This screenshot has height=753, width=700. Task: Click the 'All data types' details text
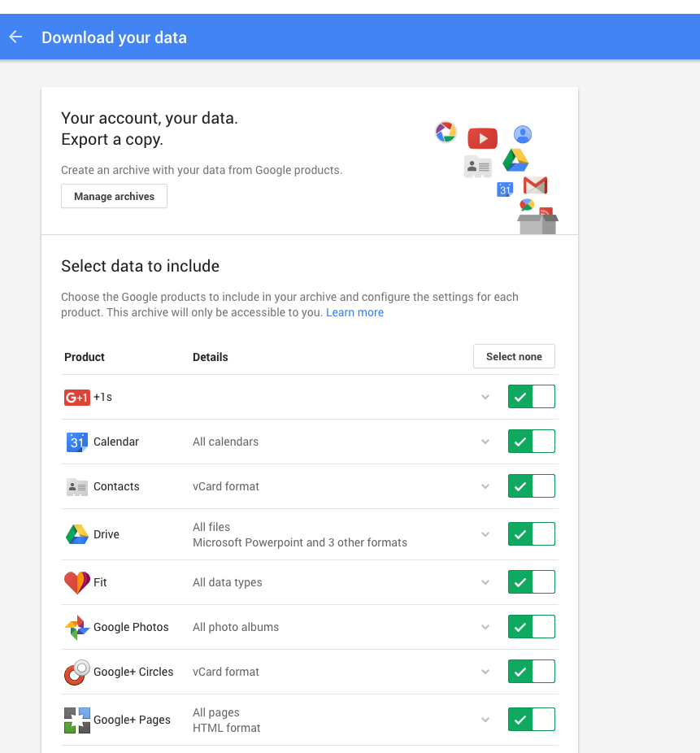[x=228, y=582]
